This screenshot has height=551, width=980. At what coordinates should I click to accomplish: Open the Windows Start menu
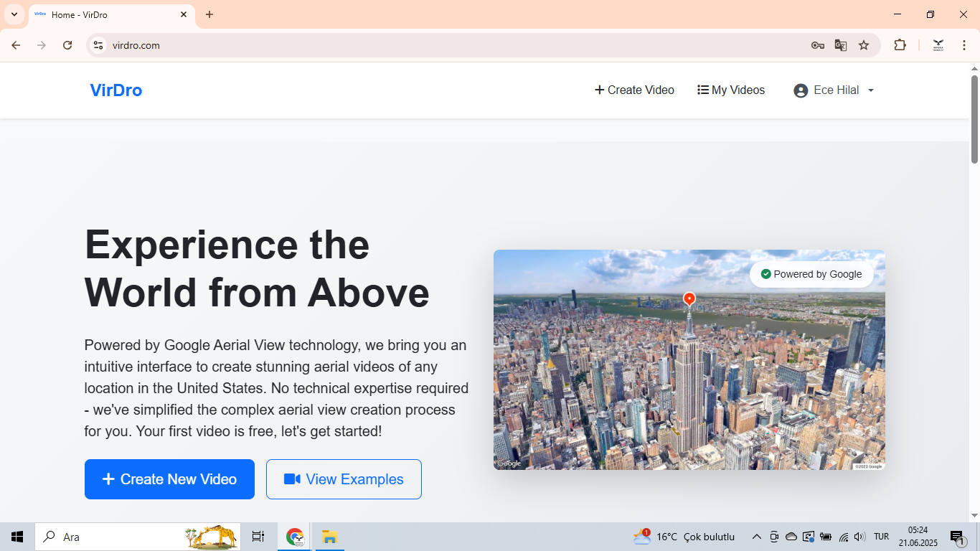point(17,537)
